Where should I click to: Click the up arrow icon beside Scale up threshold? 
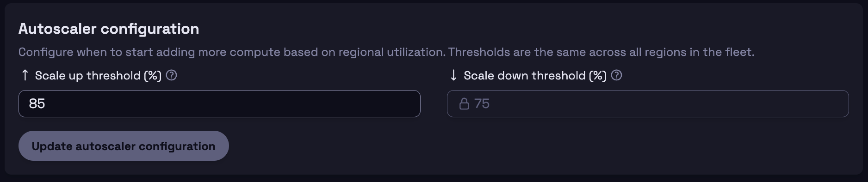(25, 75)
